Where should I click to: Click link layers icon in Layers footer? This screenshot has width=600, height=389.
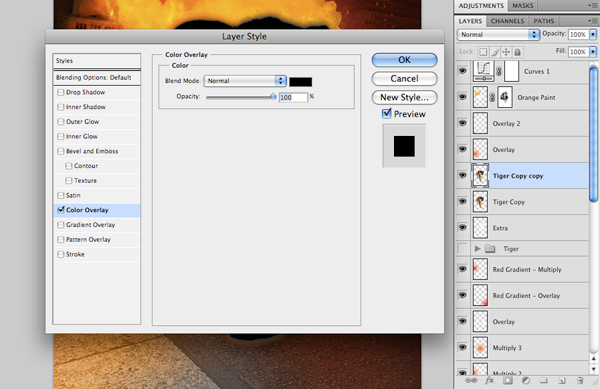point(471,381)
